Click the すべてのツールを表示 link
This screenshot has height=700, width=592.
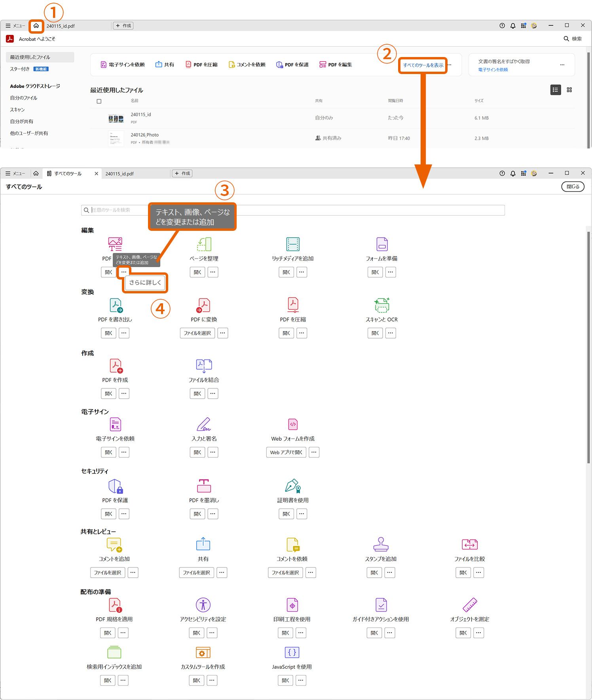(x=423, y=65)
